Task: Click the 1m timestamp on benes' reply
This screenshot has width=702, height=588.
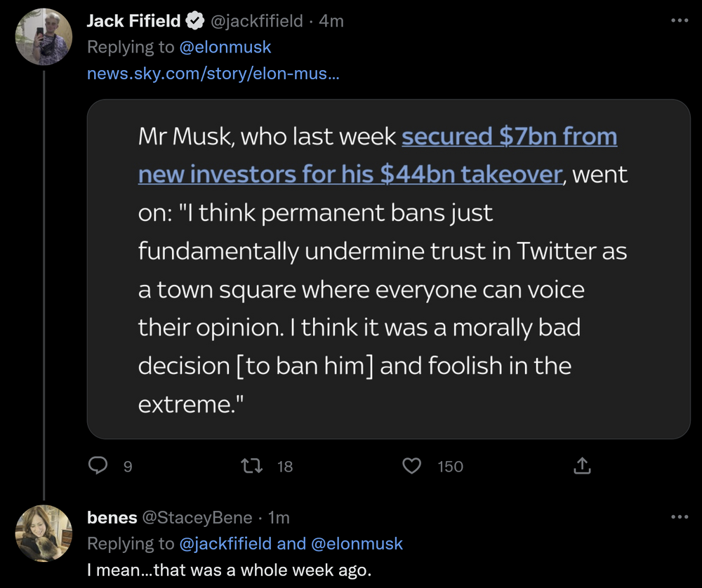Action: tap(279, 518)
